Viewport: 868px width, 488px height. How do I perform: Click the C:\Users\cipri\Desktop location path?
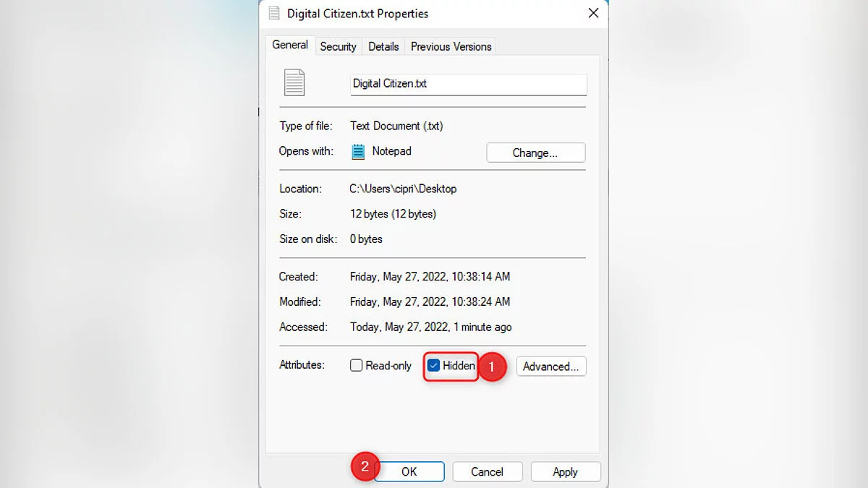pyautogui.click(x=403, y=189)
